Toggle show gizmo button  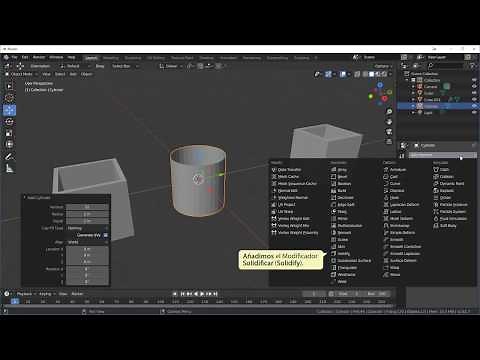pos(328,74)
